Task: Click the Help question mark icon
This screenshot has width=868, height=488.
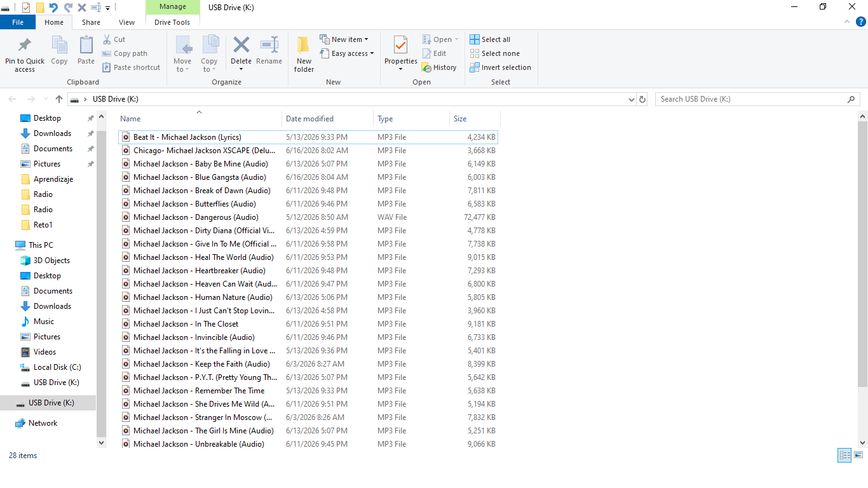Action: pos(861,22)
